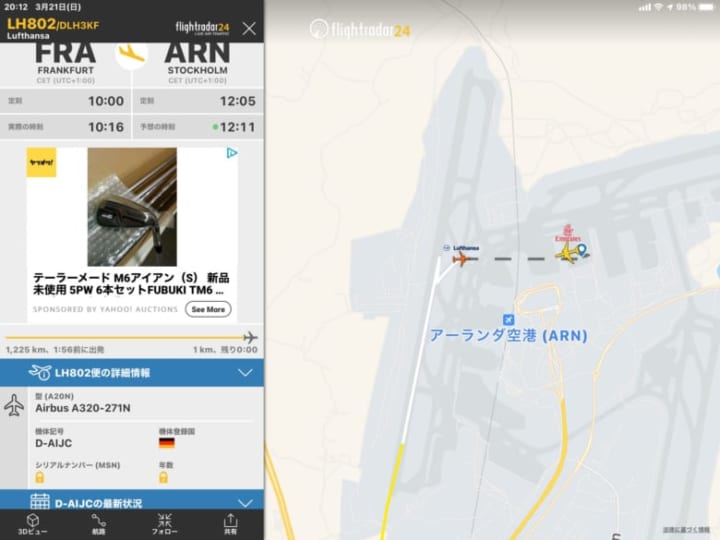Tap the locked aircraft age padlock

(x=163, y=478)
